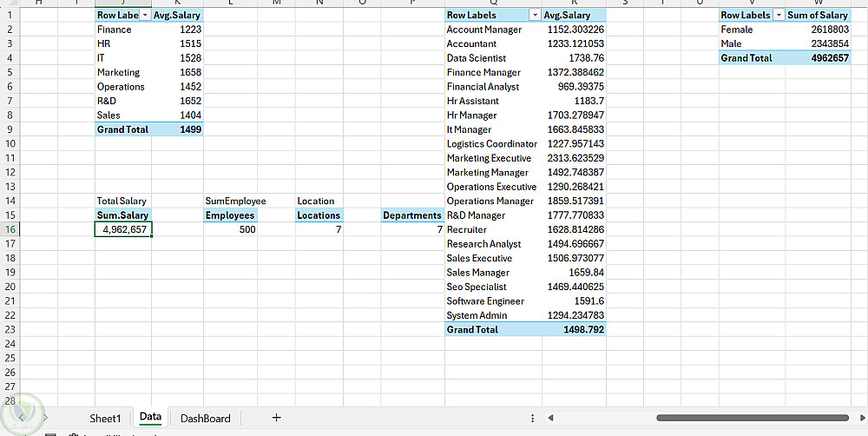Open Row Labels filter in department pivot table
868x436 pixels.
click(x=145, y=16)
